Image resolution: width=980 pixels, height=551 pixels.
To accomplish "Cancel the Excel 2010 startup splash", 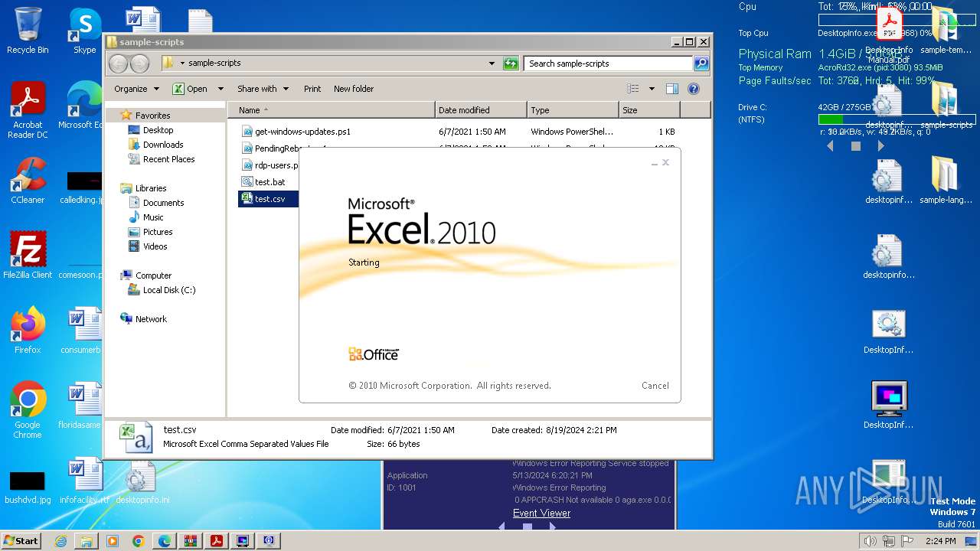I will pyautogui.click(x=655, y=386).
